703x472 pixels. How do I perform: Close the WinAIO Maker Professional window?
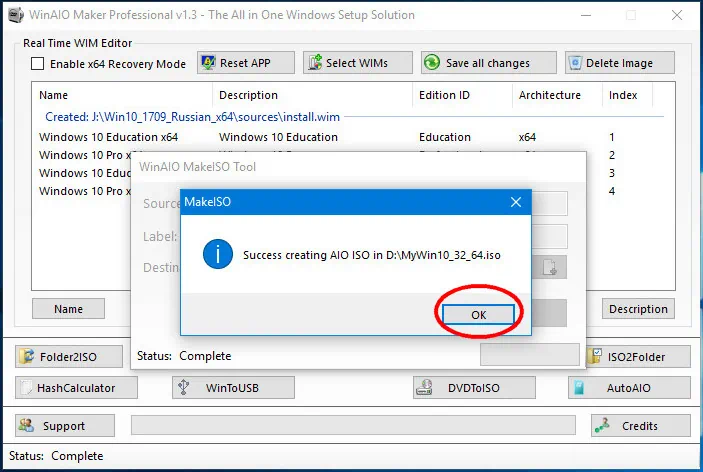pyautogui.click(x=677, y=15)
